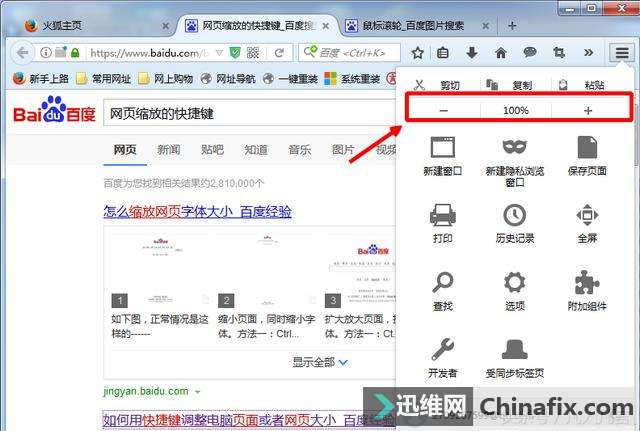Open link 怎么缩放网页字体大小 百度经验
This screenshot has height=431, width=640.
pos(197,211)
